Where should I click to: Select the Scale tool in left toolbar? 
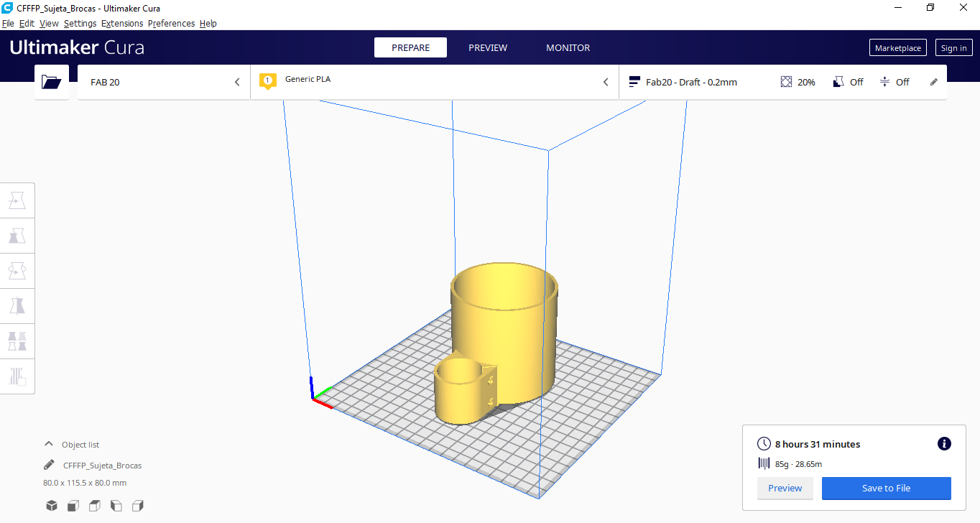tap(17, 236)
